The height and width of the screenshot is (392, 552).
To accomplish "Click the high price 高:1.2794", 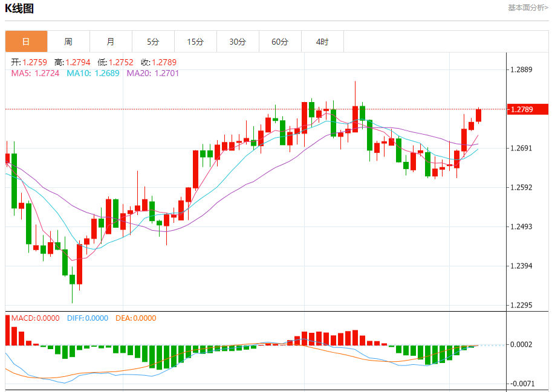I will pos(72,62).
